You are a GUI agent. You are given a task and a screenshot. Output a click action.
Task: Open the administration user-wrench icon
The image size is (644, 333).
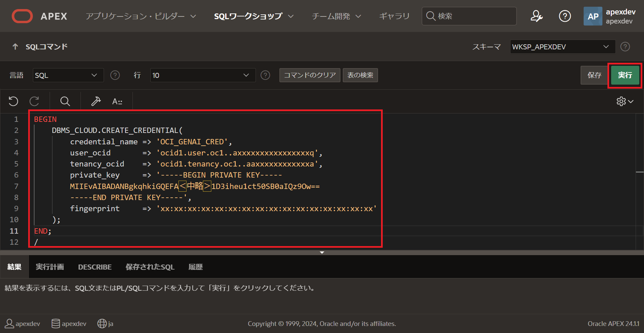[x=536, y=16]
